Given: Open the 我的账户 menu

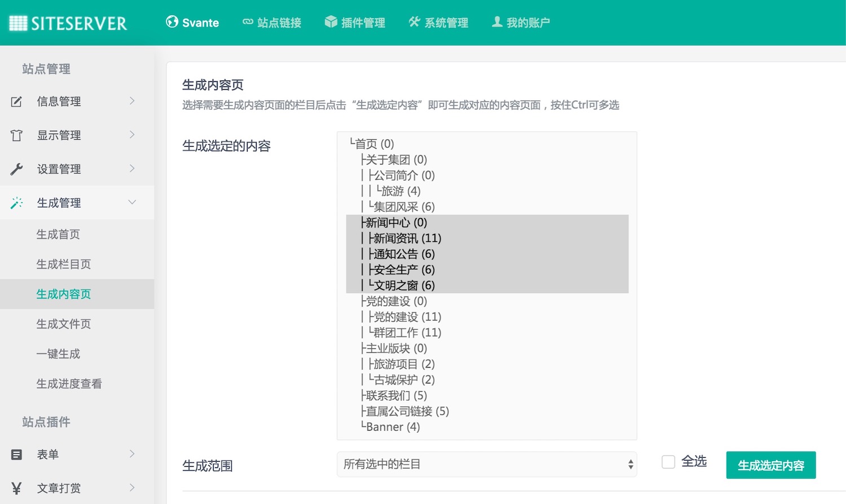Looking at the screenshot, I should coord(521,23).
